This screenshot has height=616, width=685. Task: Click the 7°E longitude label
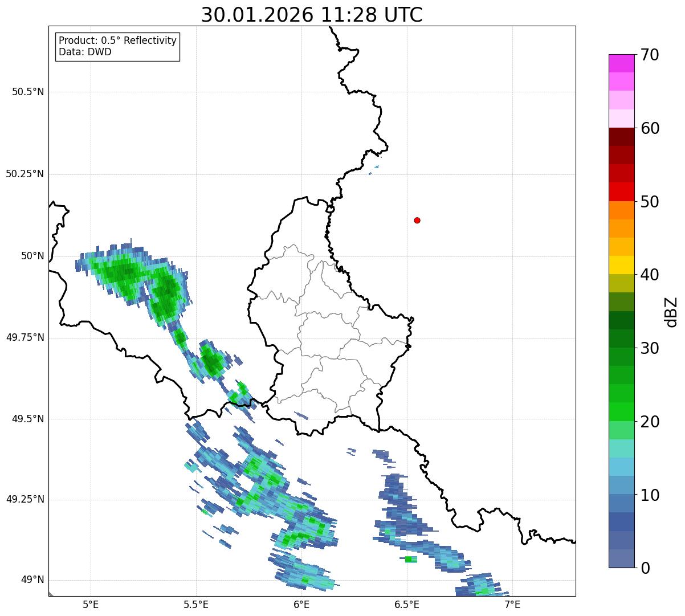(512, 604)
